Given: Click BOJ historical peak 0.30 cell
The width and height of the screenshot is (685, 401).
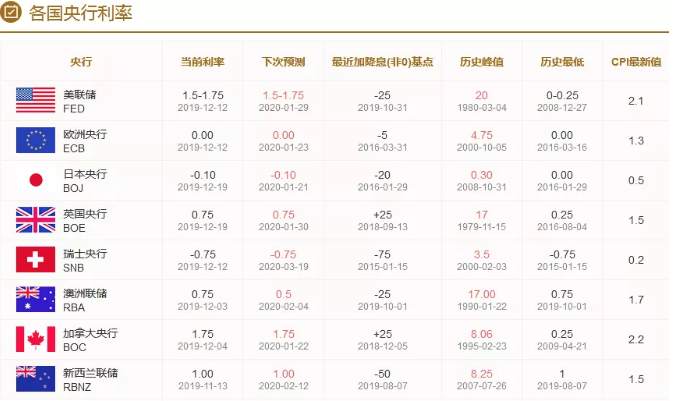Looking at the screenshot, I should [481, 180].
